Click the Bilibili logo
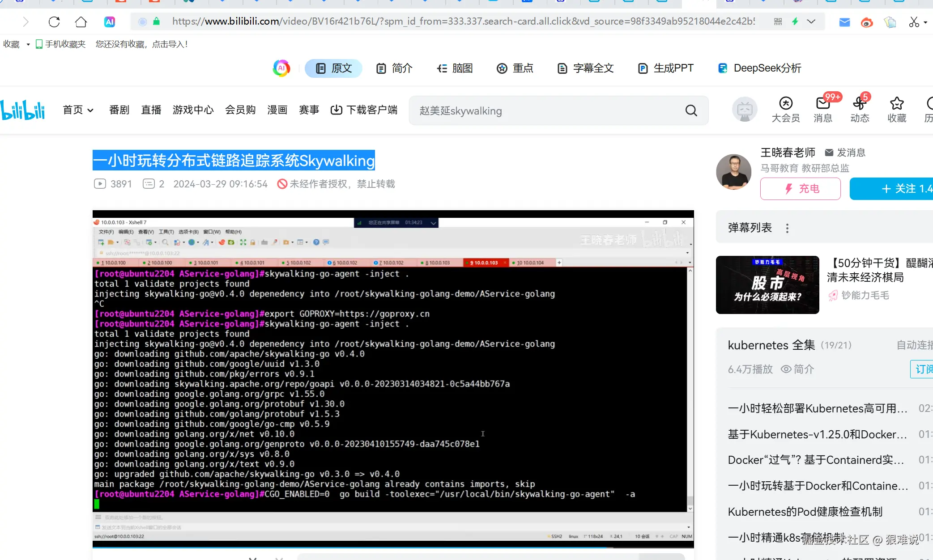Viewport: 933px width, 560px height. click(x=23, y=110)
